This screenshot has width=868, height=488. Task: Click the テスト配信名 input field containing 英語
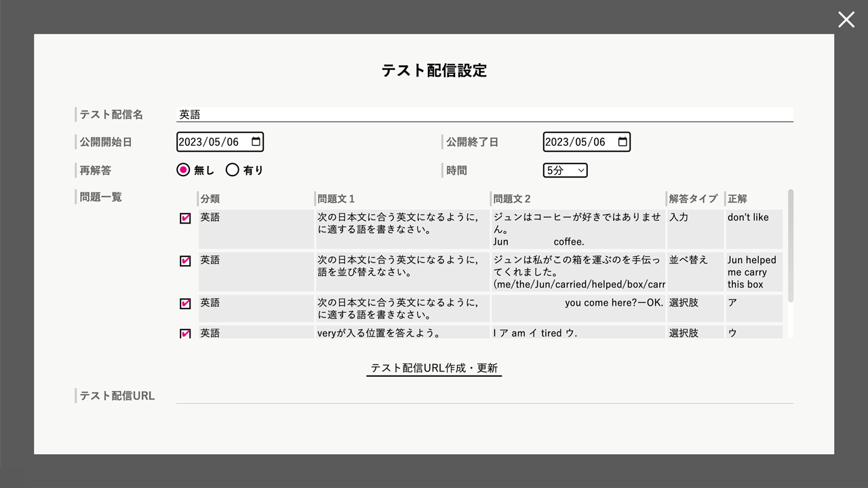pyautogui.click(x=484, y=115)
